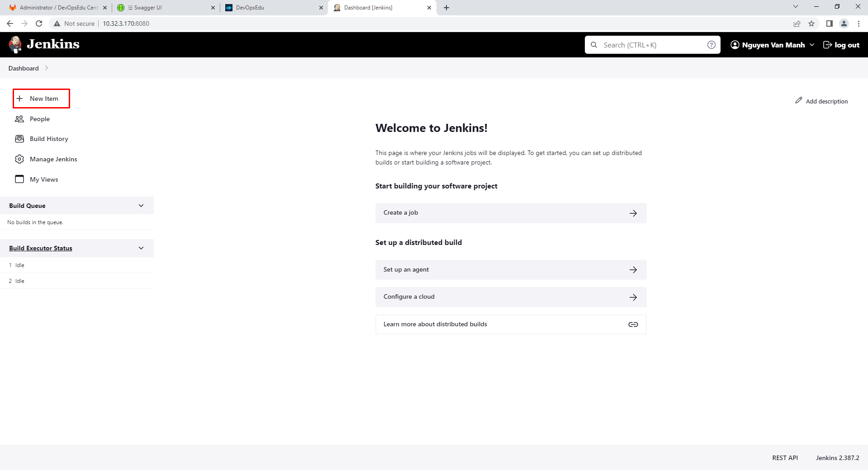Collapse the Build Executor Status chevron

(141, 248)
